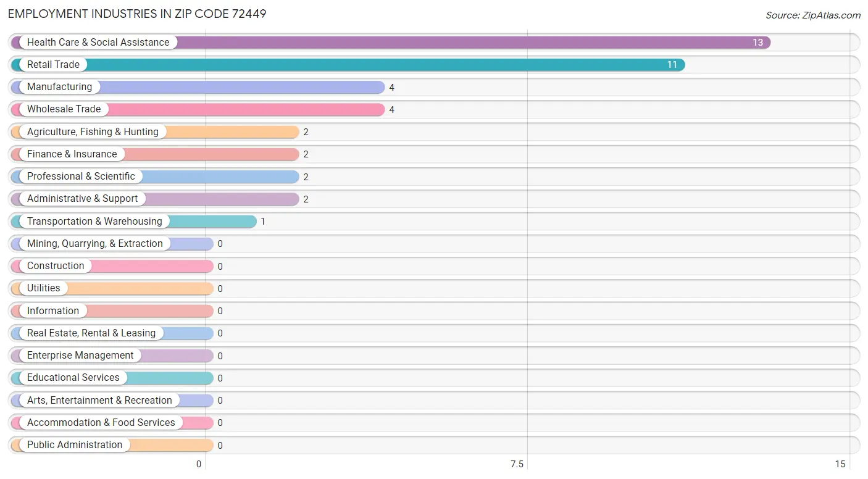Screen dimensions: 868x479
Task: Click value 13 on Health Care bar
Action: (757, 43)
